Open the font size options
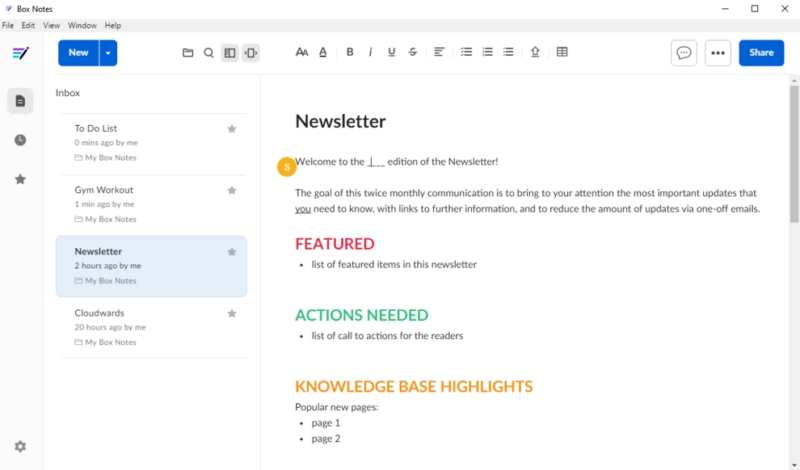 pyautogui.click(x=302, y=53)
